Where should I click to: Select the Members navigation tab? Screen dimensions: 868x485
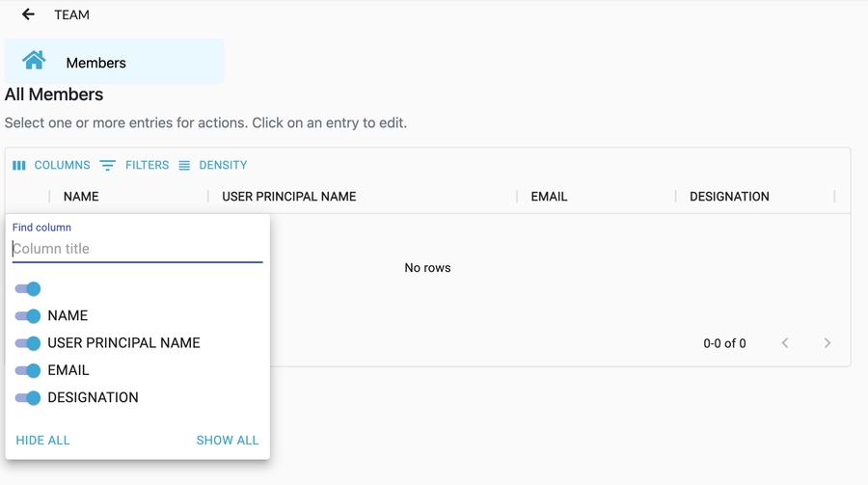[95, 63]
